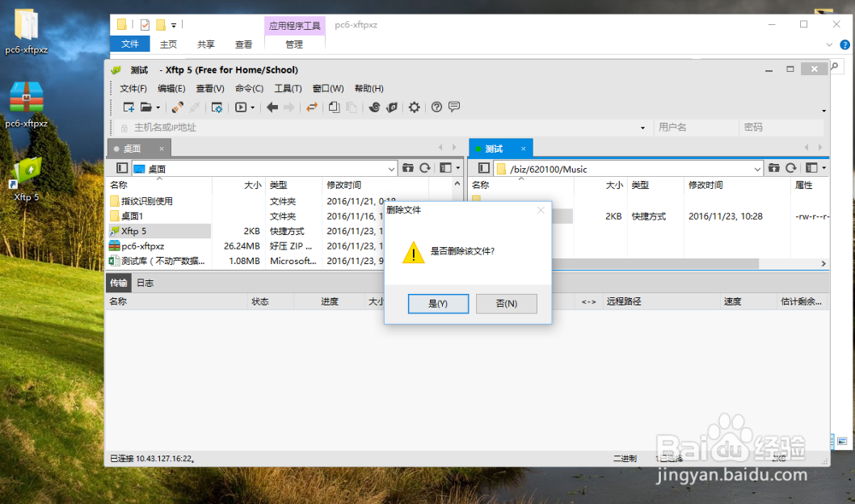Click local pane scrollbar up arrow
The height and width of the screenshot is (504, 855).
tap(457, 185)
